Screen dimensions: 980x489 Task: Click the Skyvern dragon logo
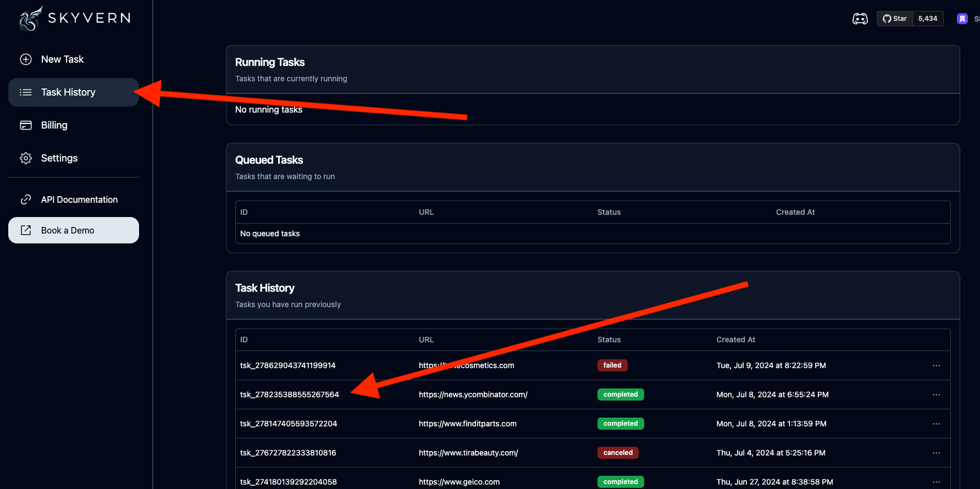point(31,18)
